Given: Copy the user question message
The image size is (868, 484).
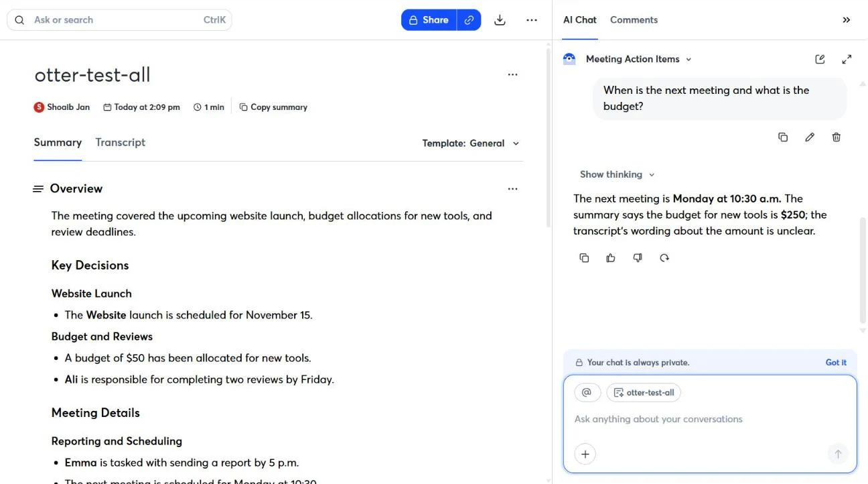Looking at the screenshot, I should tap(783, 137).
